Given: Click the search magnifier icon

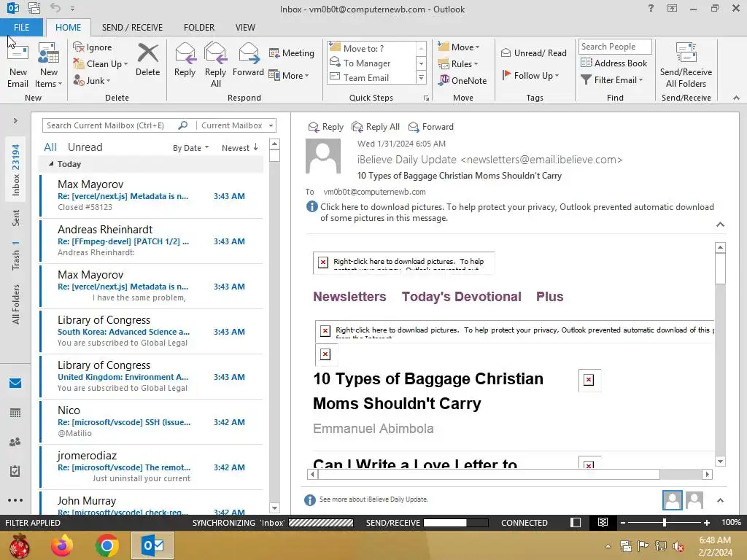Looking at the screenshot, I should 183,125.
